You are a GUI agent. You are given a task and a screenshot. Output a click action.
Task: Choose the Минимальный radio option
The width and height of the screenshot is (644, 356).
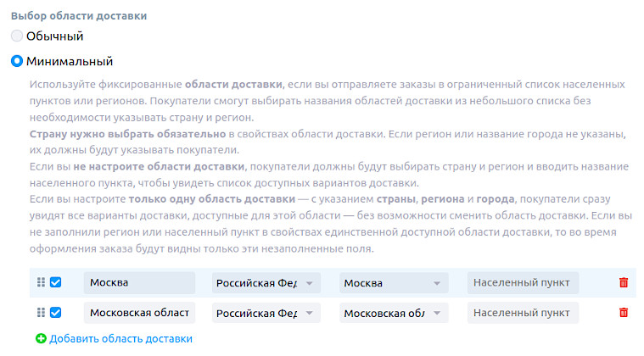17,62
